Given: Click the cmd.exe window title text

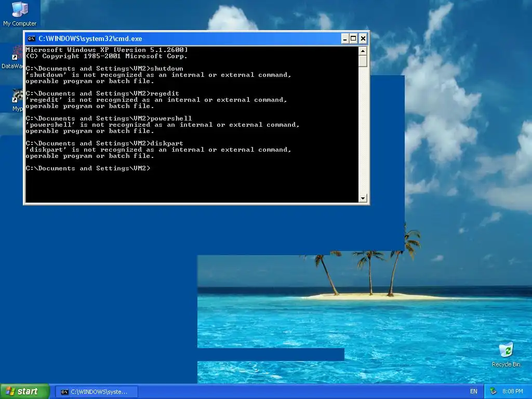Looking at the screenshot, I should [90, 38].
